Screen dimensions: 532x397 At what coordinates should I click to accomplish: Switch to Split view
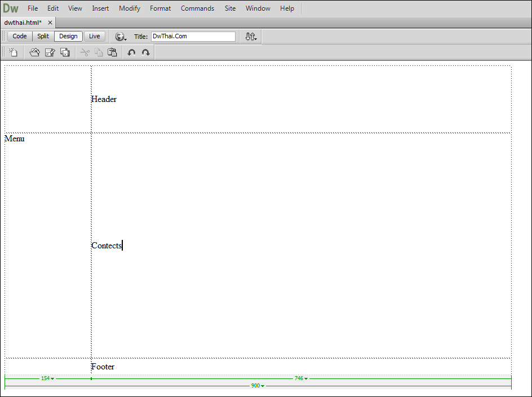(x=43, y=36)
